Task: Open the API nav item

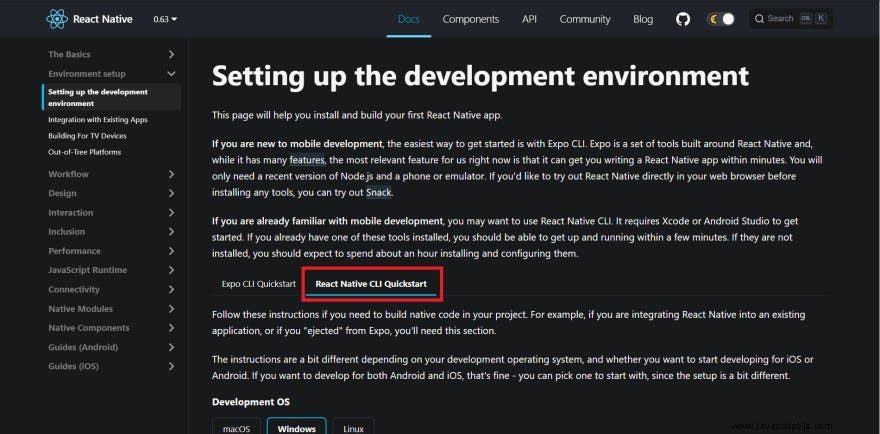Action: [529, 19]
